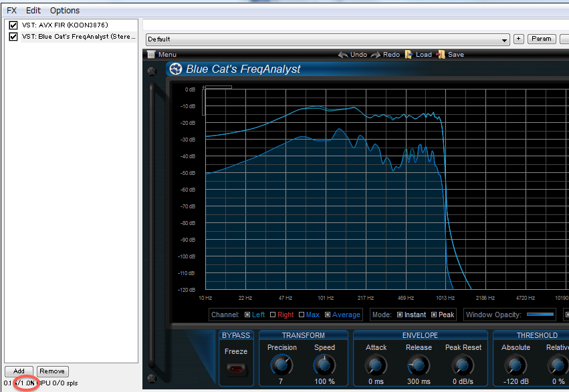Click the Absolute threshold knob
Screen dimensions: 569x392
click(516, 365)
